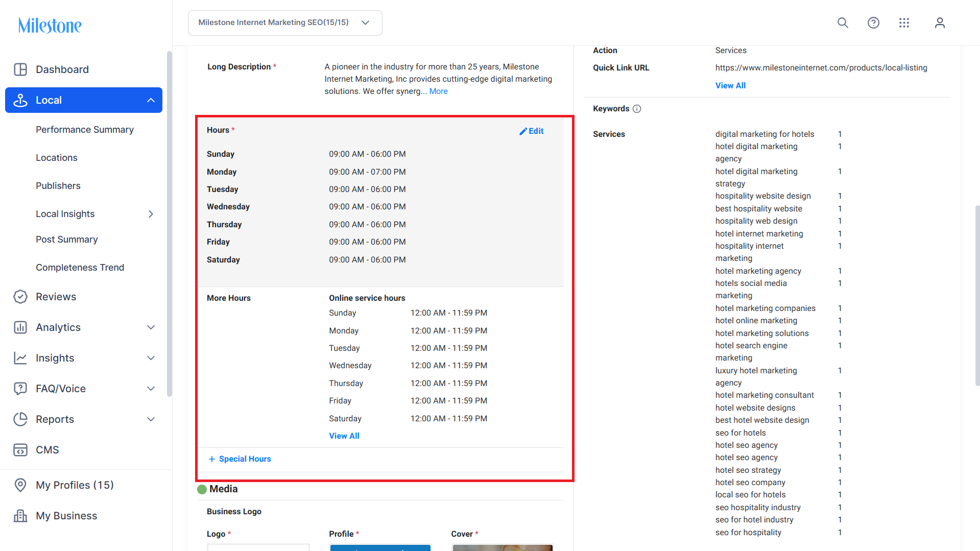Click the pencil icon beside Edit
This screenshot has width=980, height=551.
pos(523,131)
